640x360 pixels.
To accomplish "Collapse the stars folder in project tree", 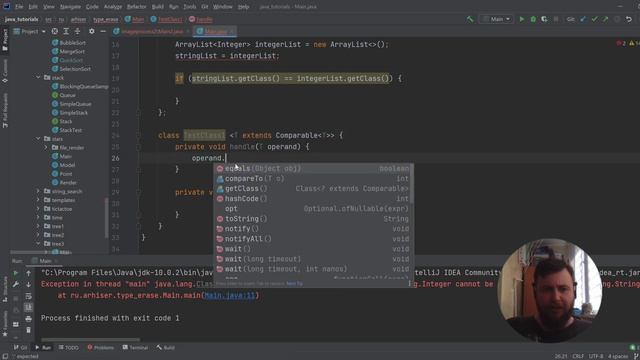I will pyautogui.click(x=38, y=139).
